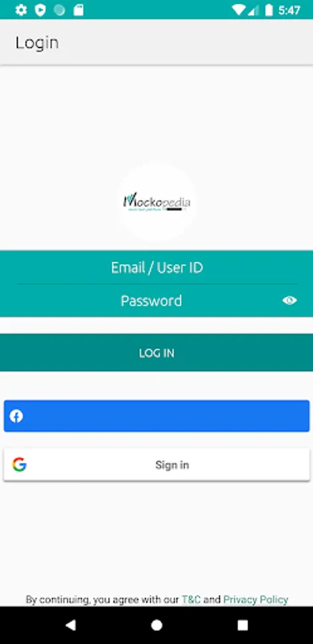
Task: Toggle password visibility eye icon
Action: (289, 301)
